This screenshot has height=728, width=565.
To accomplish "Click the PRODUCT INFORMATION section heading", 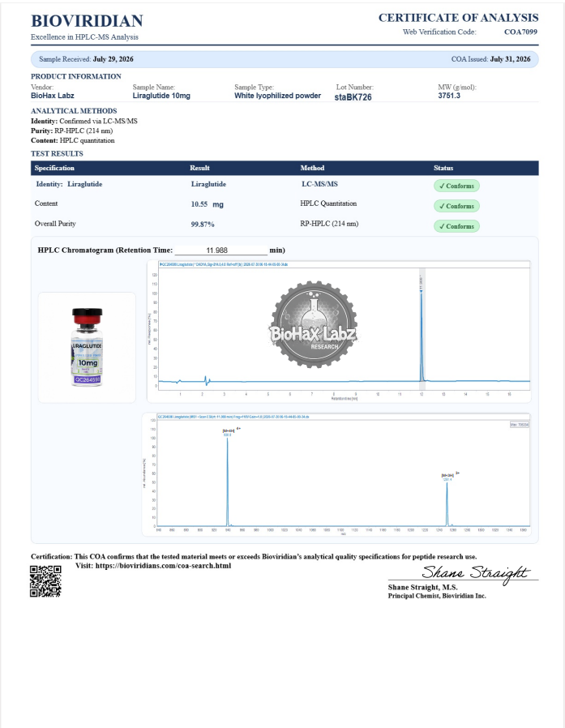I will (75, 76).
